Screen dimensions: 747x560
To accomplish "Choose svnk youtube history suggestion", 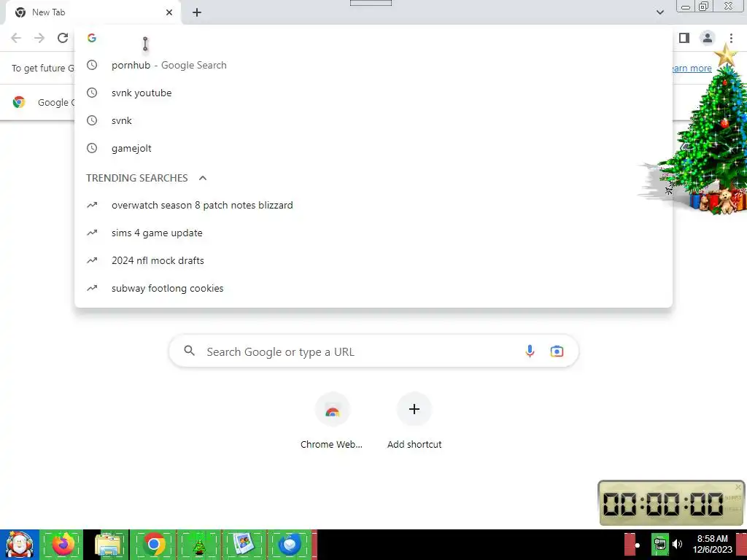I will tap(373, 93).
